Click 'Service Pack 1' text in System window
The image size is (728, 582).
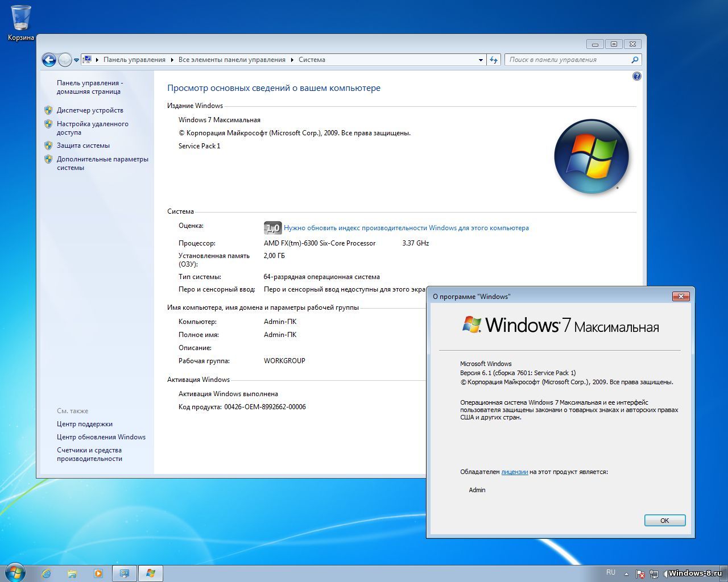point(199,146)
